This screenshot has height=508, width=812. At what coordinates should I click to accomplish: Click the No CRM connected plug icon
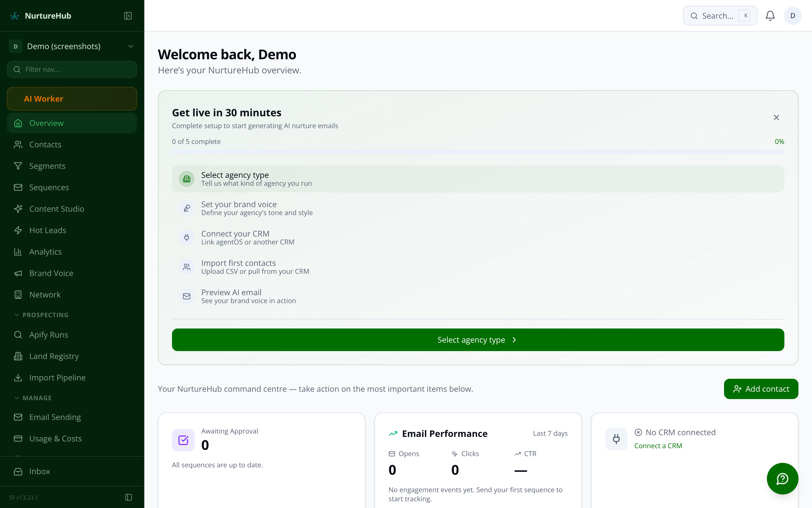616,439
